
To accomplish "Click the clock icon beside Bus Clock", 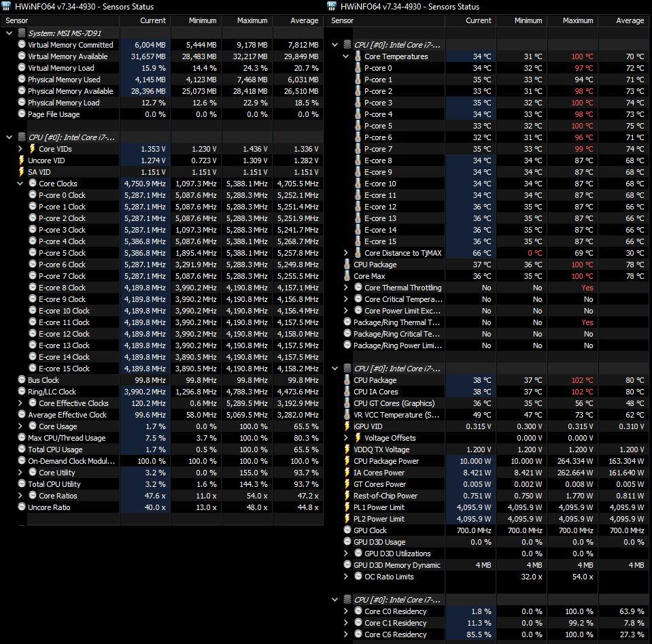I will pos(22,379).
